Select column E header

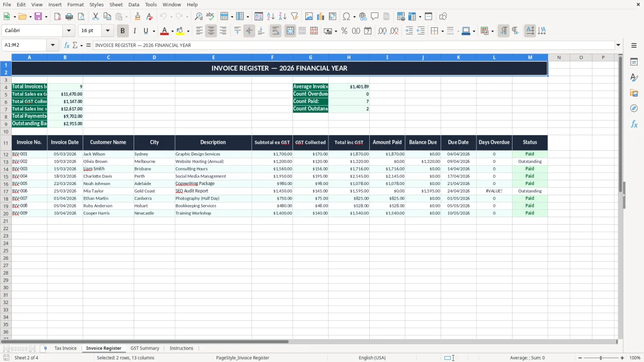click(213, 57)
